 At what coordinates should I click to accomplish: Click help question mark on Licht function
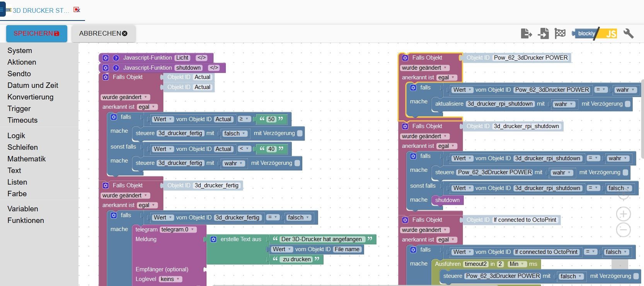tap(116, 58)
